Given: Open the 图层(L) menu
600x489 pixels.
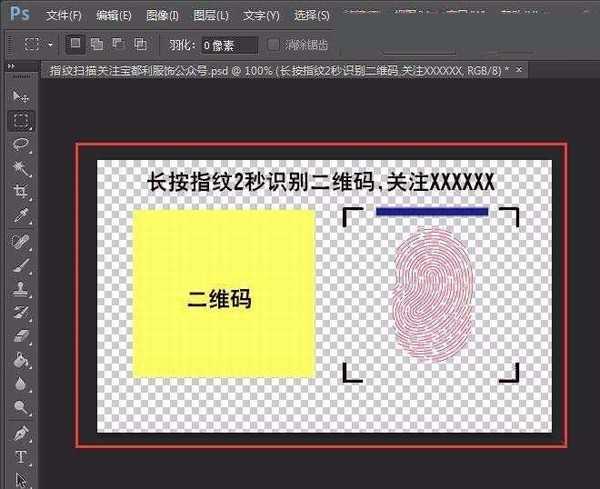Looking at the screenshot, I should coord(208,16).
